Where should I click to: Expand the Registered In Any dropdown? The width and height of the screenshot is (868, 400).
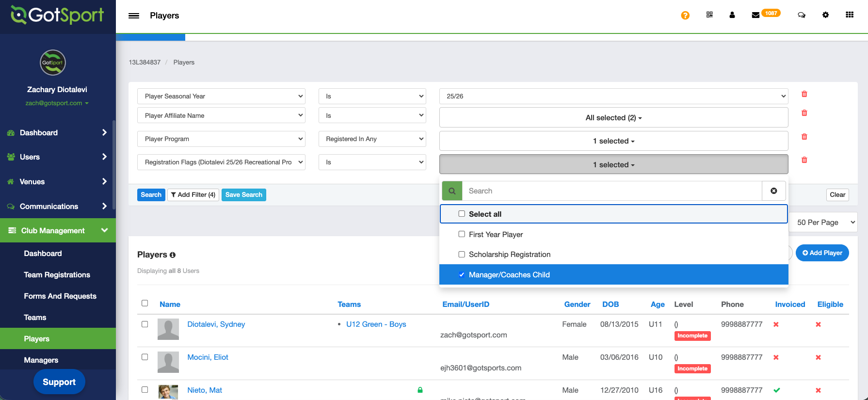point(372,139)
